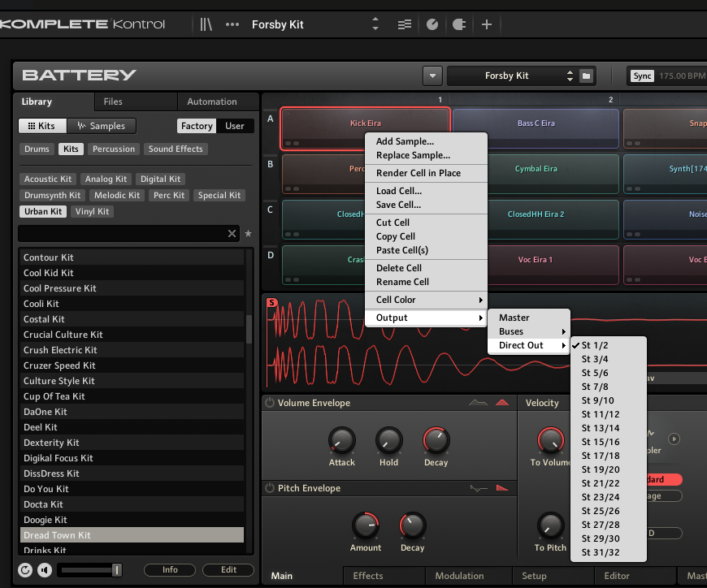707x588 pixels.
Task: Enable the Sync tempo button
Action: click(642, 76)
